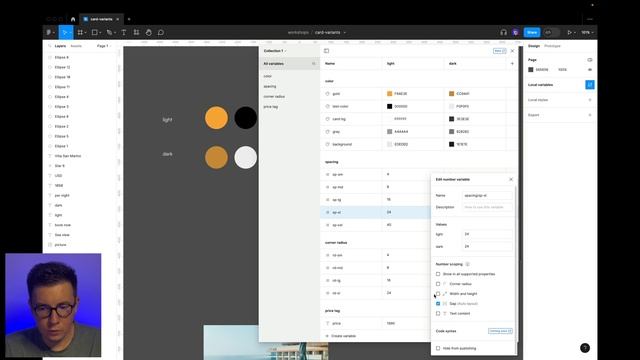Uncheck Gap (Auto layout) scoping option
This screenshot has height=360, width=640.
coord(438,304)
